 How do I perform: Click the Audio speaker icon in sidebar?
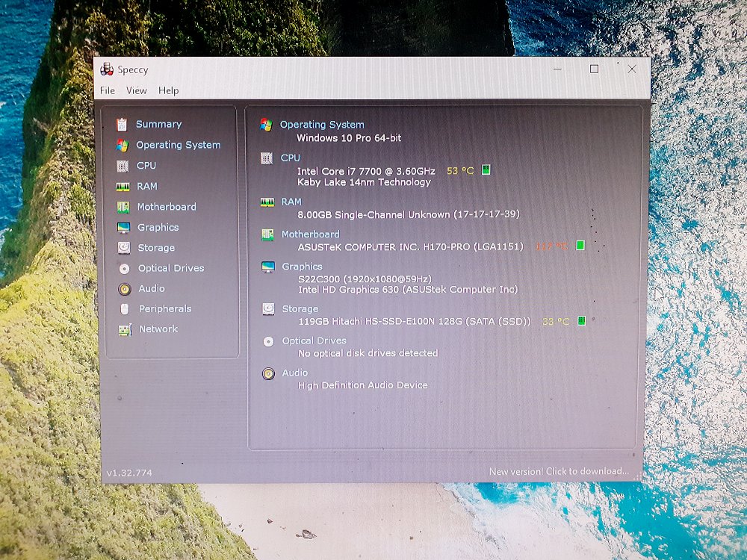(x=124, y=289)
